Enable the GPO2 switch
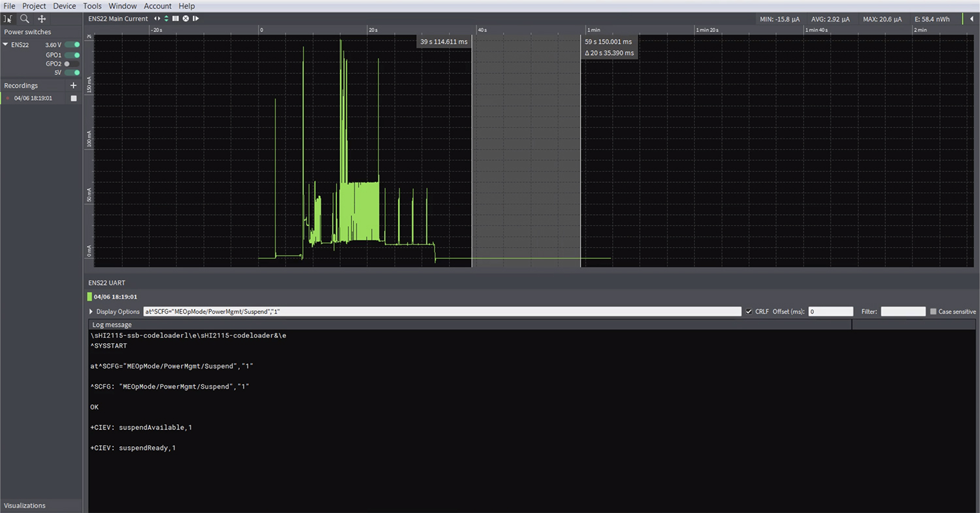This screenshot has height=513, width=980. pyautogui.click(x=72, y=64)
